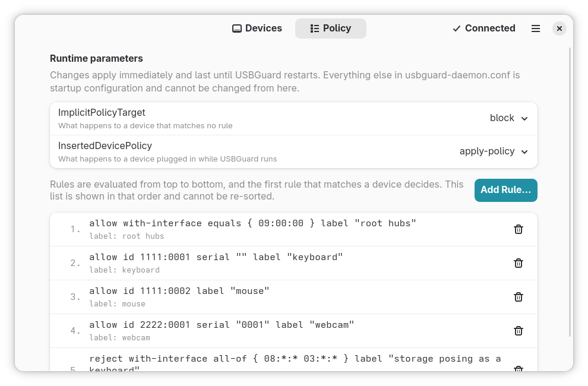
Task: Click the 'label: webcam' subtitle
Action: [119, 338]
